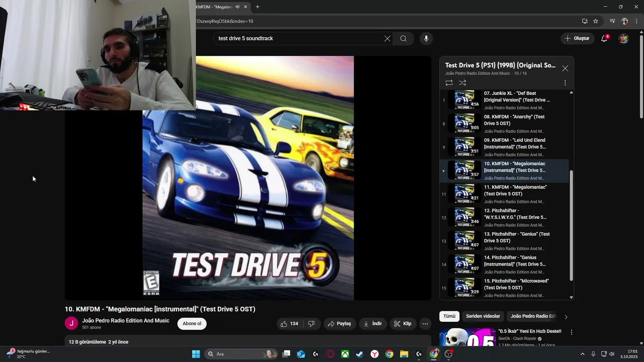Open File Explorer from the taskbar

[x=404, y=354]
